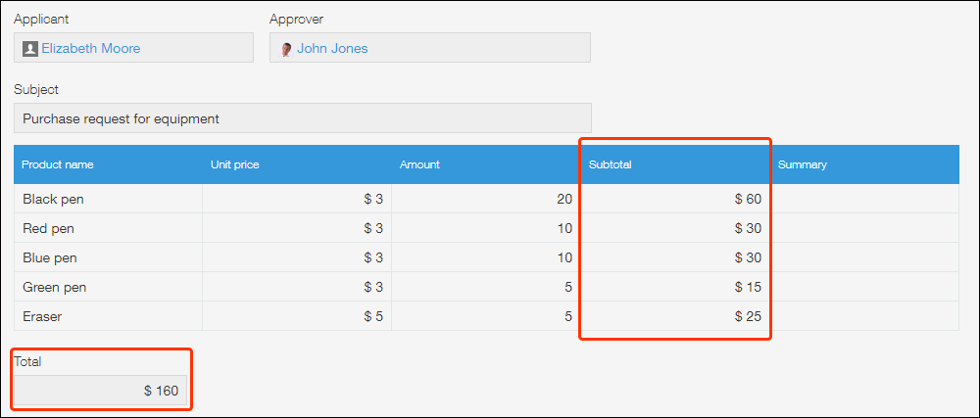Select the Green pen product cell
The width and height of the screenshot is (980, 418).
pos(108,287)
